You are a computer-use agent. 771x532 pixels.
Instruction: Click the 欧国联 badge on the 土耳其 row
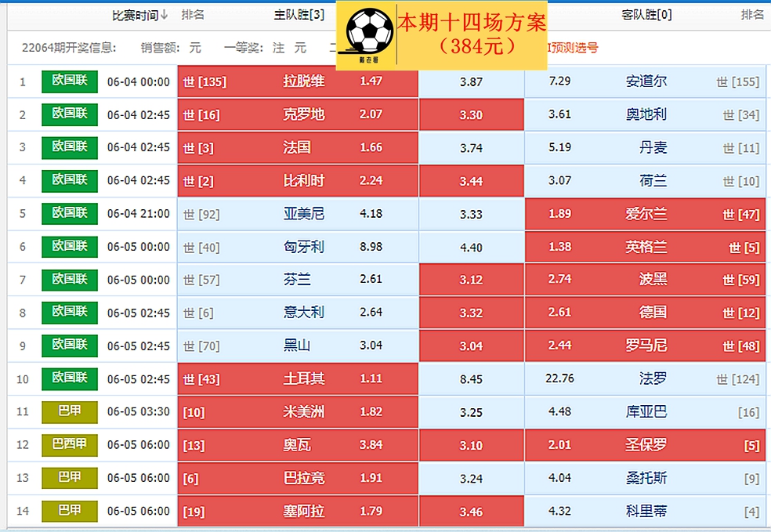pyautogui.click(x=69, y=378)
